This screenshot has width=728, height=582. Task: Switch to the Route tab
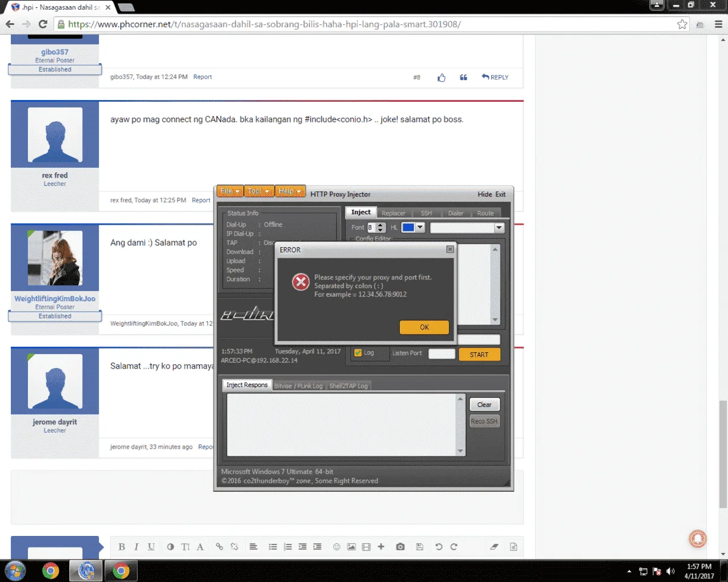[485, 213]
